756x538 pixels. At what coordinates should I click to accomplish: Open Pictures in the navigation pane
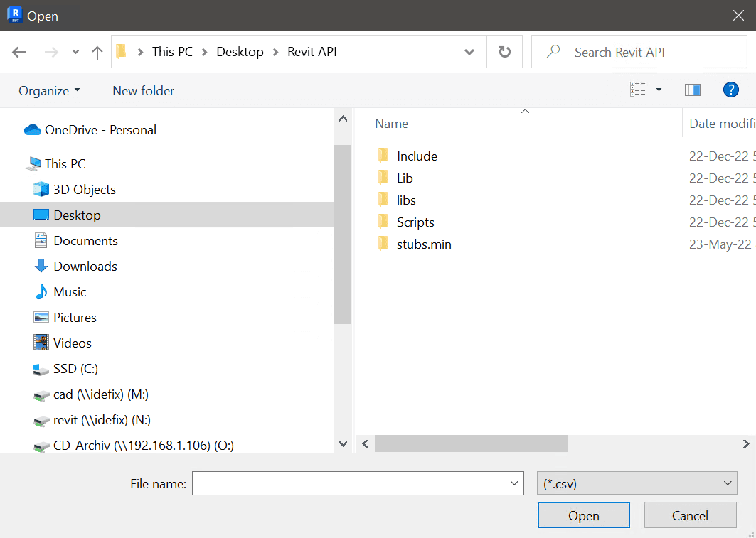pos(75,317)
